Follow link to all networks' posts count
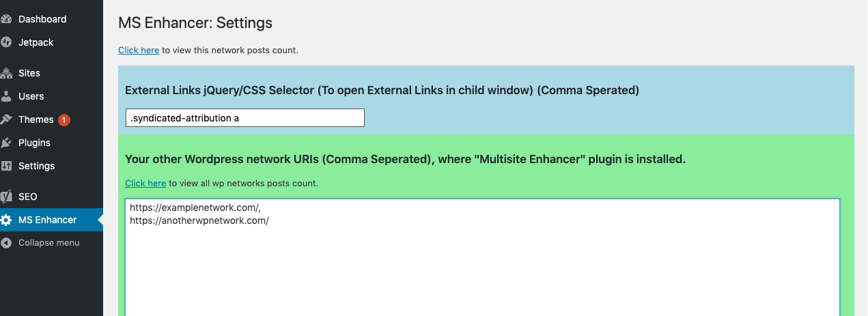 click(x=145, y=184)
